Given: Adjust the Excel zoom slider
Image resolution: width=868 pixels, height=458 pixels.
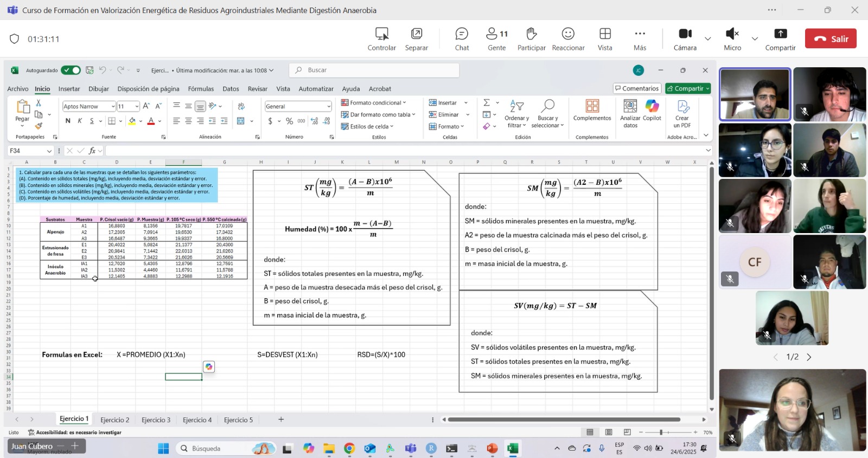Looking at the screenshot, I should pos(661,433).
